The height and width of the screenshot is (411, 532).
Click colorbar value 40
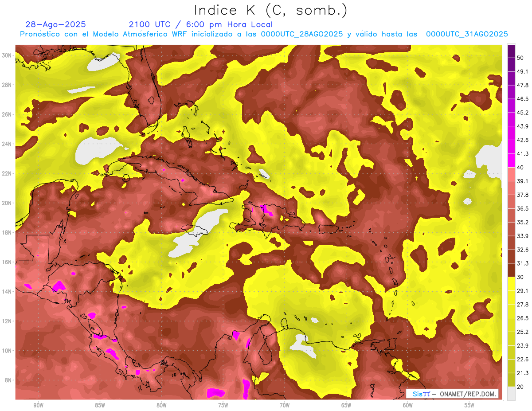click(520, 167)
